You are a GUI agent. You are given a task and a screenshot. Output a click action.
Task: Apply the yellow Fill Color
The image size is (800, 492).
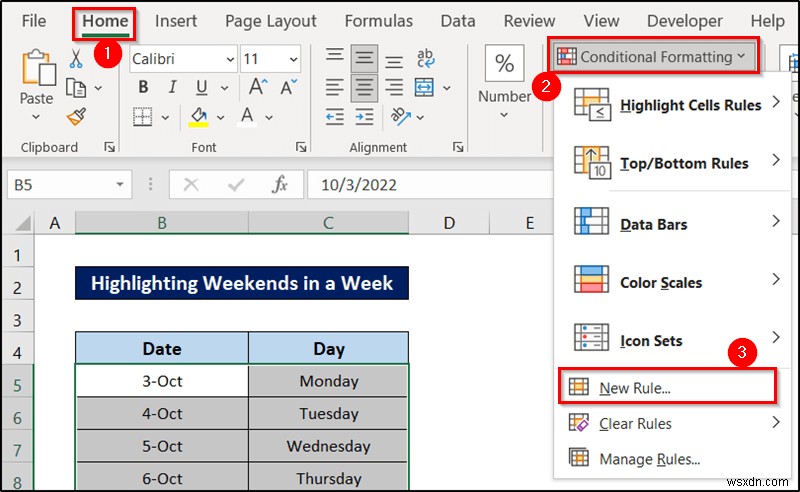pyautogui.click(x=198, y=117)
